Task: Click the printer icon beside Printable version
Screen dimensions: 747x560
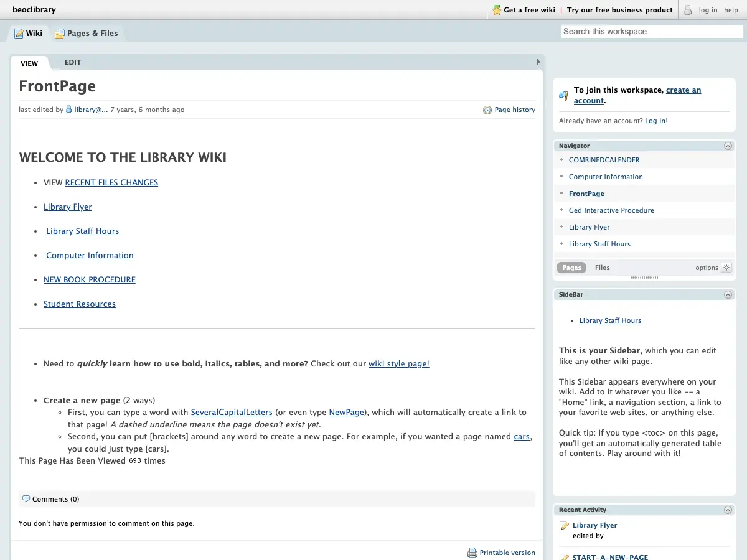Action: click(472, 553)
